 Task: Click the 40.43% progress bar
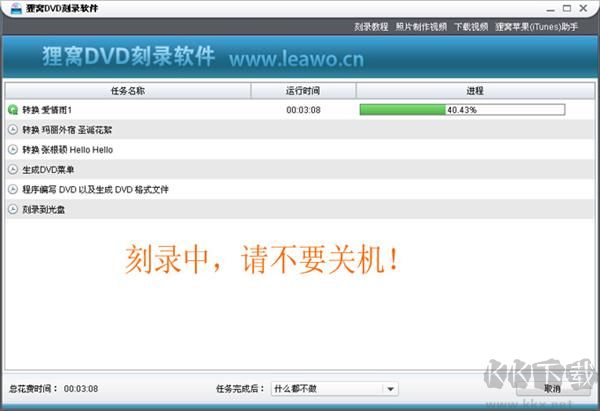[462, 110]
